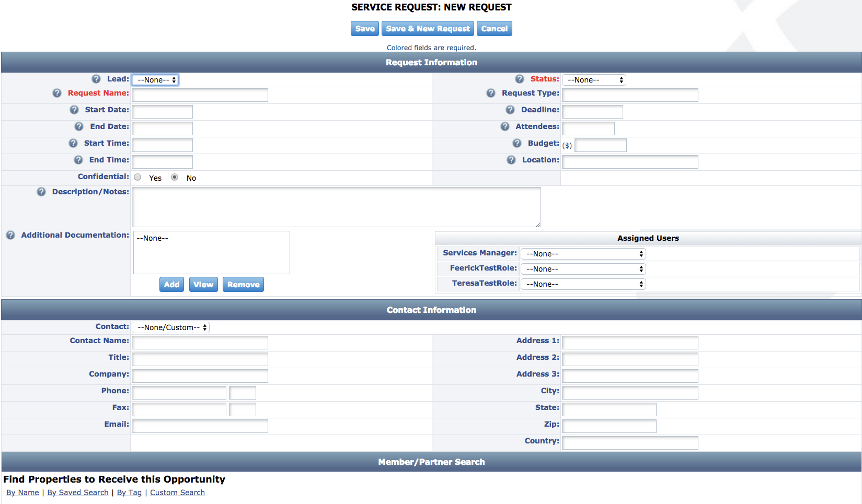This screenshot has width=862, height=504.
Task: Open the By Name search link
Action: click(x=22, y=493)
